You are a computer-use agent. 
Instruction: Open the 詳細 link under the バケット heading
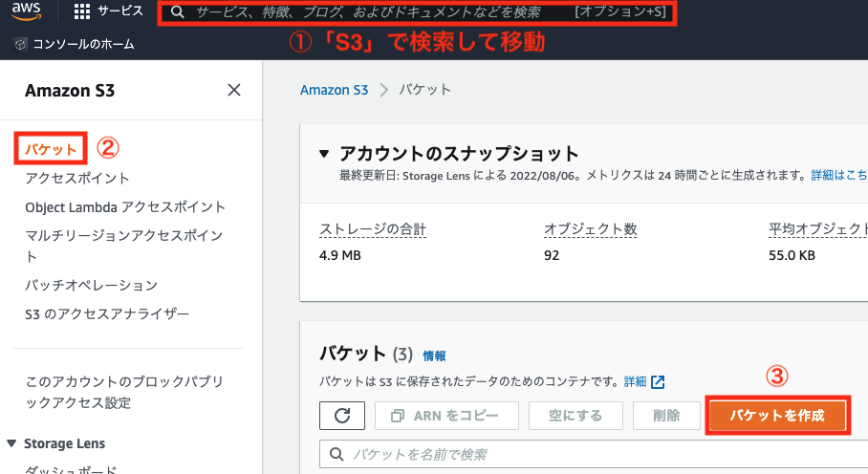(x=635, y=381)
